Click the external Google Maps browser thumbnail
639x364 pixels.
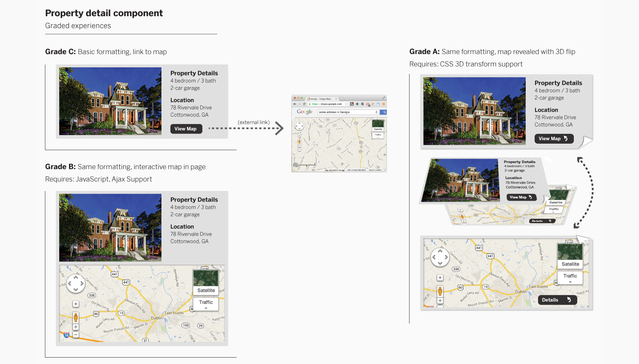[x=339, y=134]
